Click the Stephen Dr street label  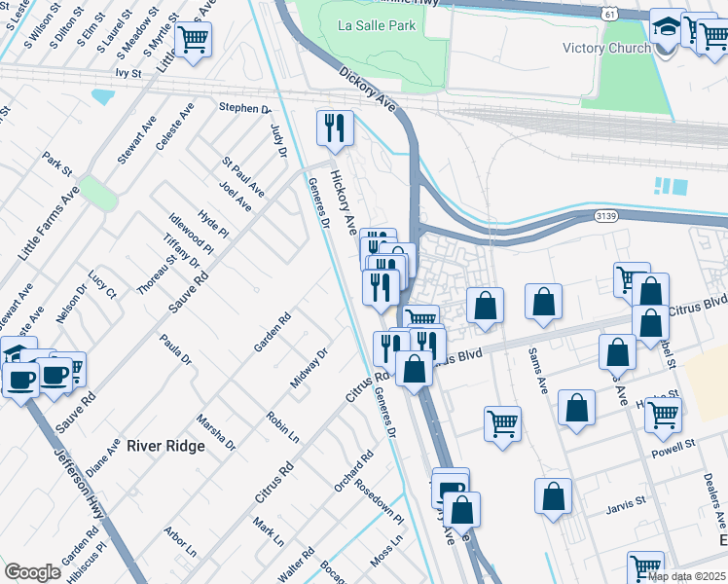coord(245,108)
